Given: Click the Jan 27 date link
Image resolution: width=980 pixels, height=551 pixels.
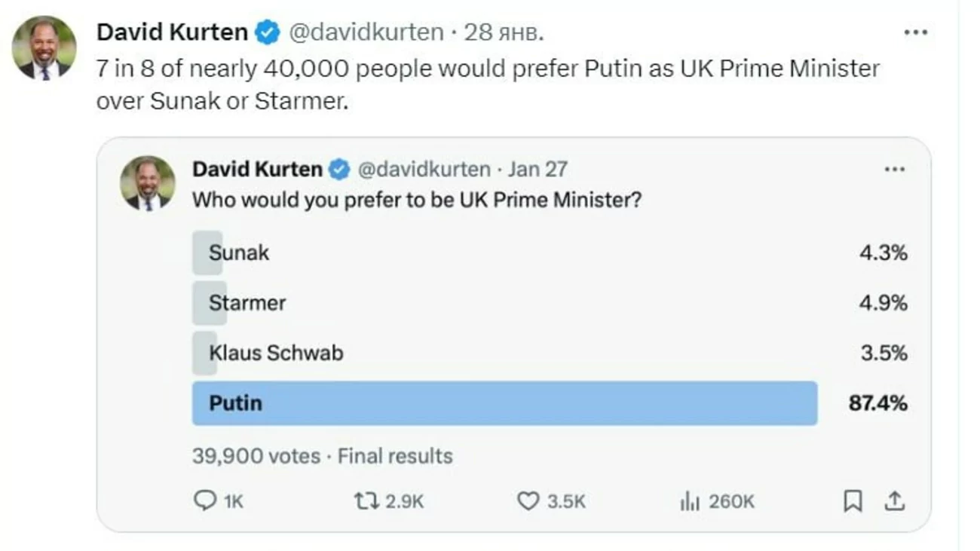Looking at the screenshot, I should click(x=537, y=170).
